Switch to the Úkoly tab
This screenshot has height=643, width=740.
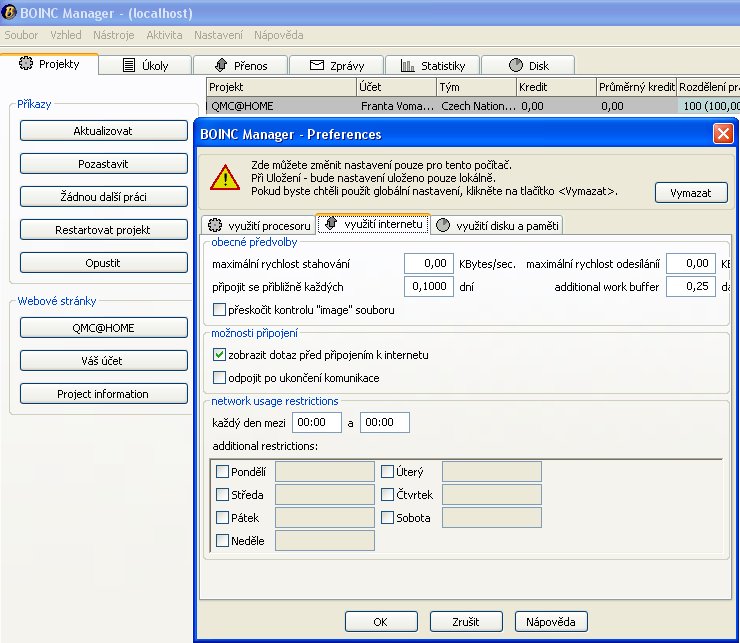(146, 66)
